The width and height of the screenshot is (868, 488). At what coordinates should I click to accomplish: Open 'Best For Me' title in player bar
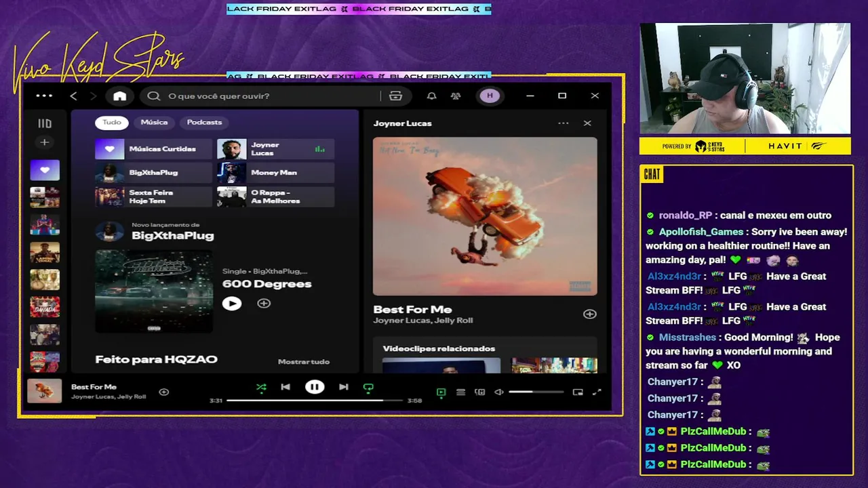(94, 387)
